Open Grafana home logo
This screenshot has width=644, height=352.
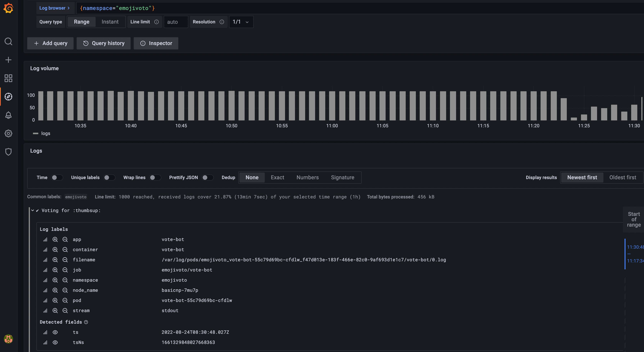[x=8, y=8]
